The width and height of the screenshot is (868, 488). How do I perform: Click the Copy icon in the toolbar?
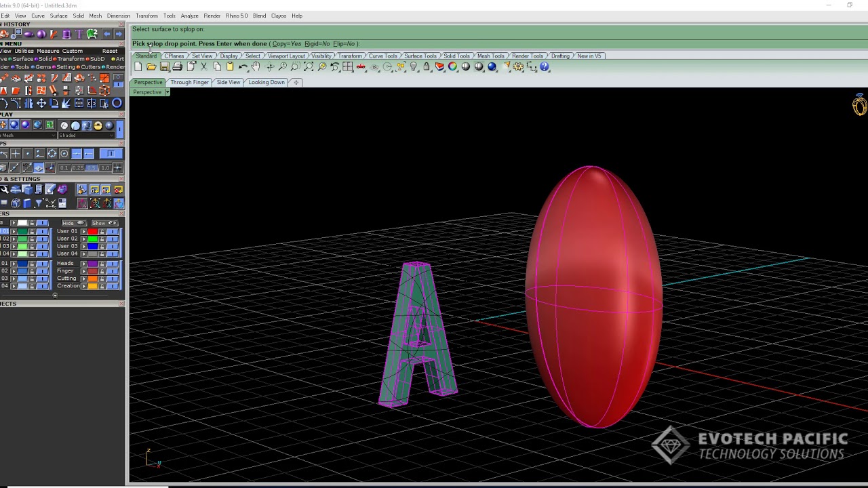pos(217,66)
